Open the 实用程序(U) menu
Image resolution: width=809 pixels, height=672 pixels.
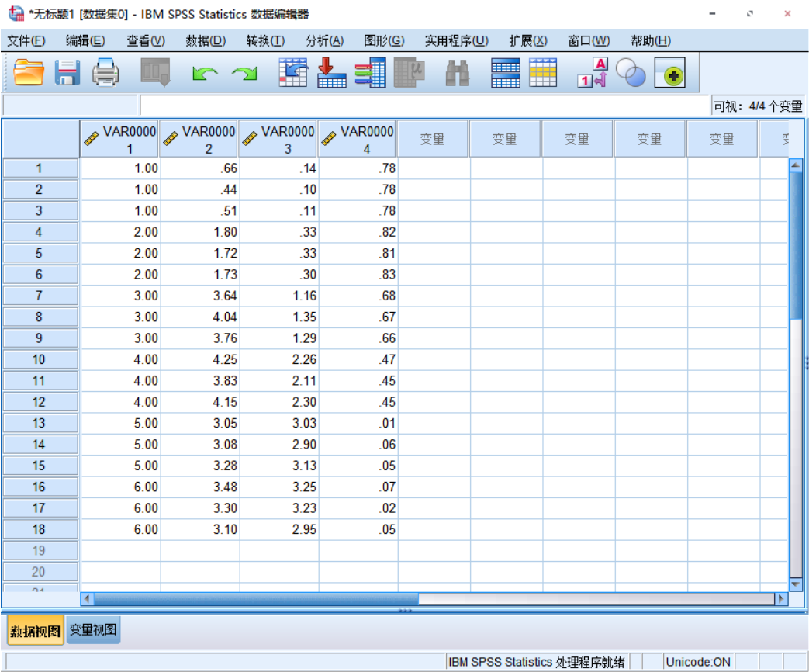(456, 41)
